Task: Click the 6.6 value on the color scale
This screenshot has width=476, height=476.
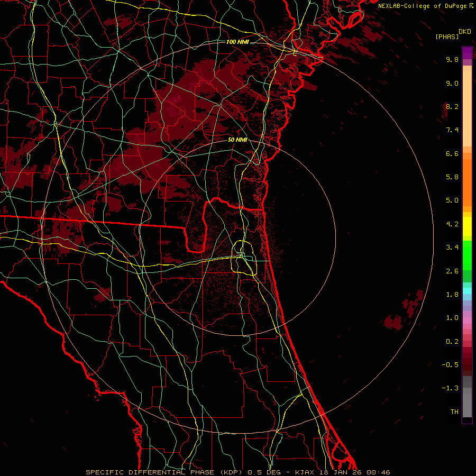Action: tap(452, 153)
